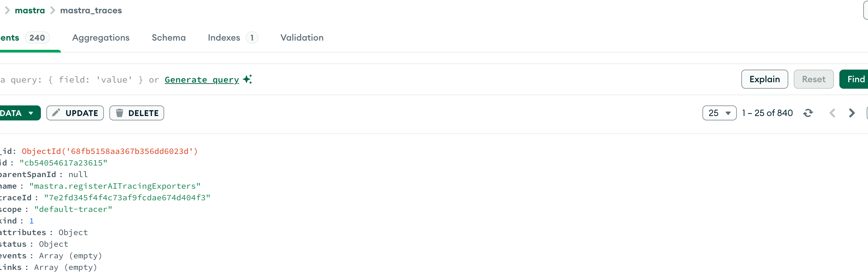This screenshot has height=275, width=868.
Task: Click the sparkle icon next to Generate query
Action: (248, 79)
